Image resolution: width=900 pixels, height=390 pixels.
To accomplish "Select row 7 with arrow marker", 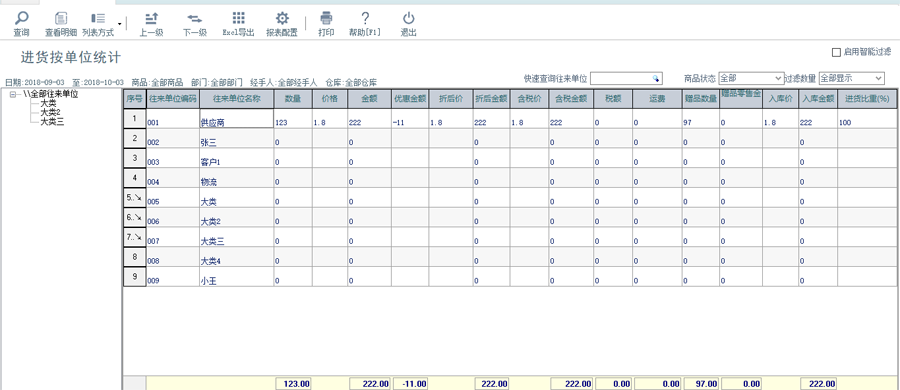I will (135, 237).
